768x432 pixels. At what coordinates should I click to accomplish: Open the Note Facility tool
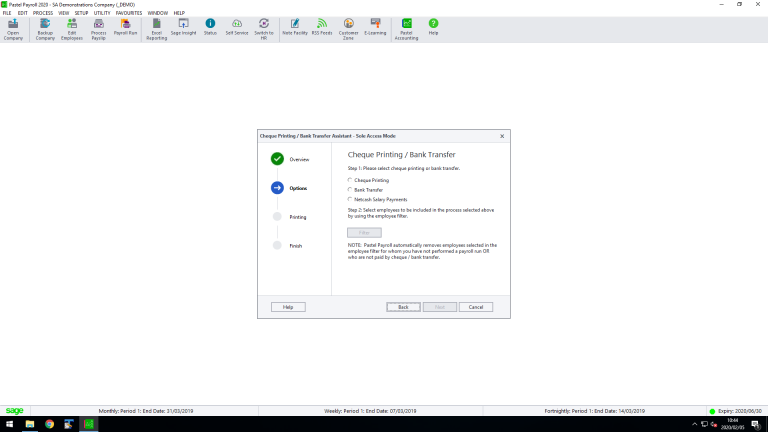coord(295,27)
